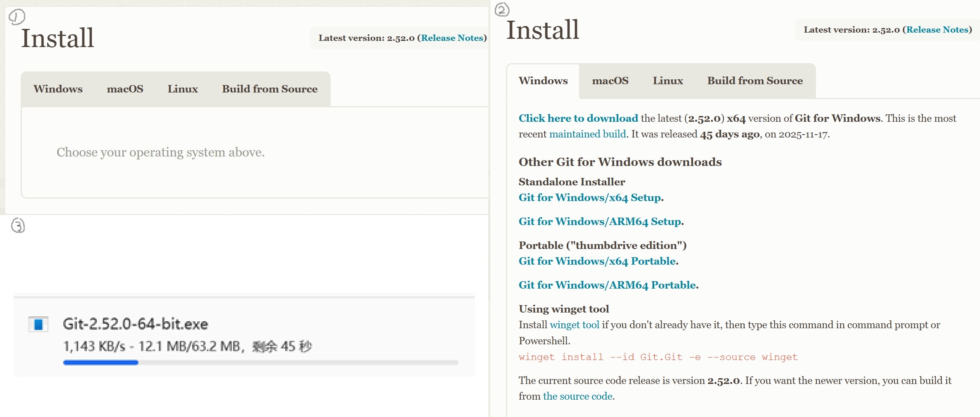Open the Git-2.52.0-64-bit.exe download entry name

(135, 324)
